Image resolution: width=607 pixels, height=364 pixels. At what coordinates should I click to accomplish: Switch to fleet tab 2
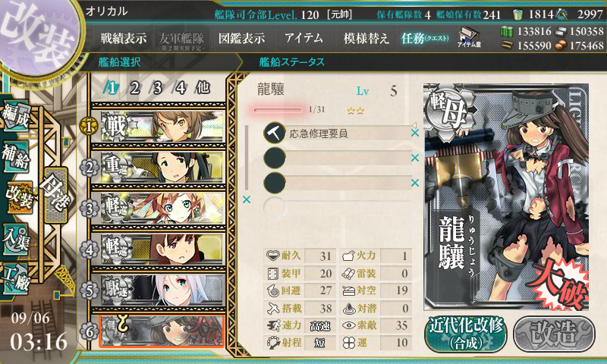[x=134, y=88]
